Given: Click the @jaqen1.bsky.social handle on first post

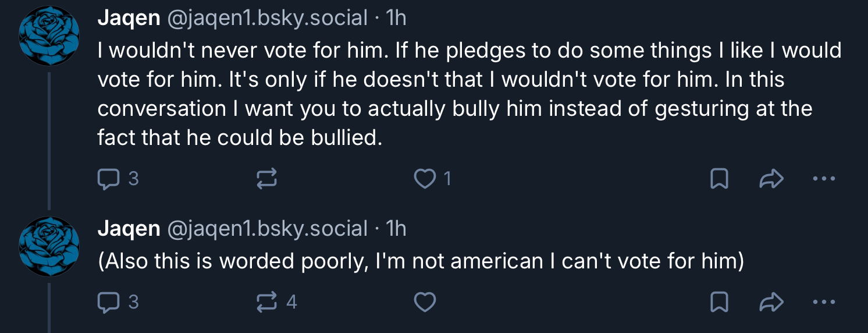Looking at the screenshot, I should (x=267, y=19).
